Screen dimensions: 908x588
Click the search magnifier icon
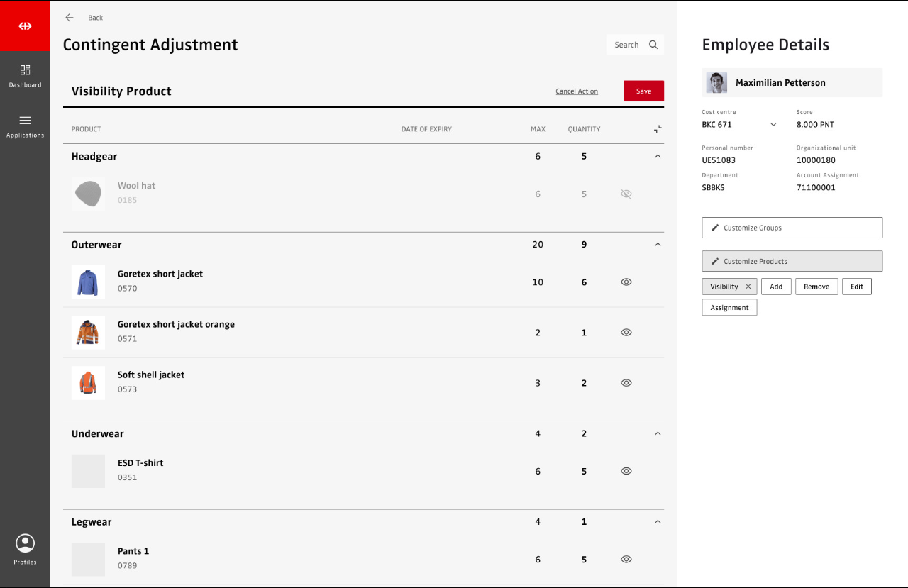point(653,45)
